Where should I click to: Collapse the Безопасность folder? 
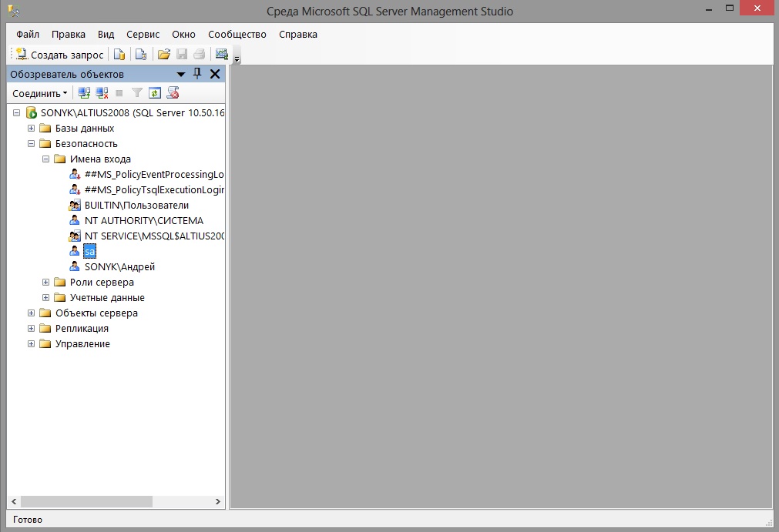coord(31,143)
